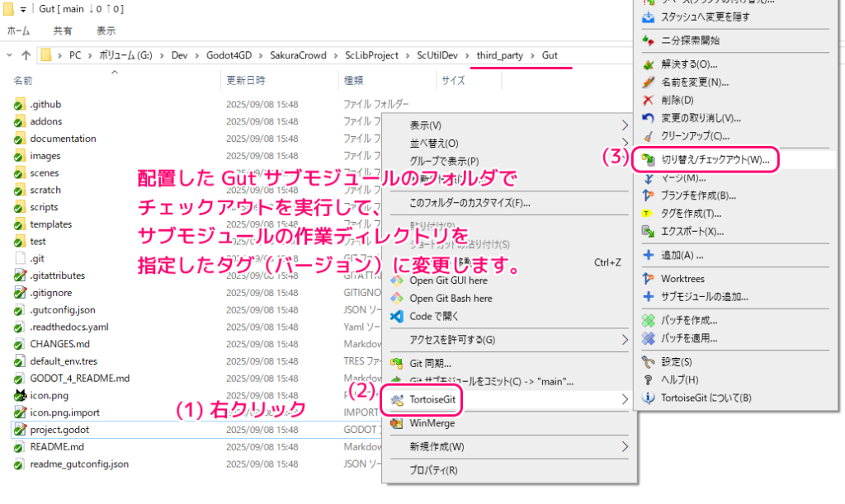Click the Git sync icon
The height and width of the screenshot is (504, 845).
point(397,364)
